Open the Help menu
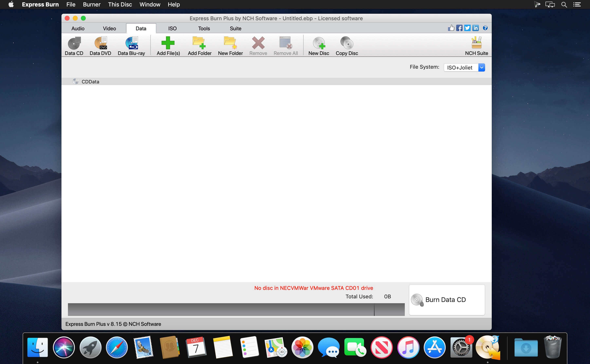Viewport: 590px width, 364px height. click(x=174, y=5)
